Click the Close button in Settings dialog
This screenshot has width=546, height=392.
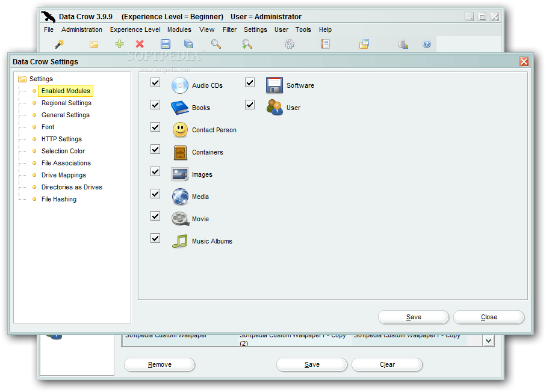[x=489, y=317]
